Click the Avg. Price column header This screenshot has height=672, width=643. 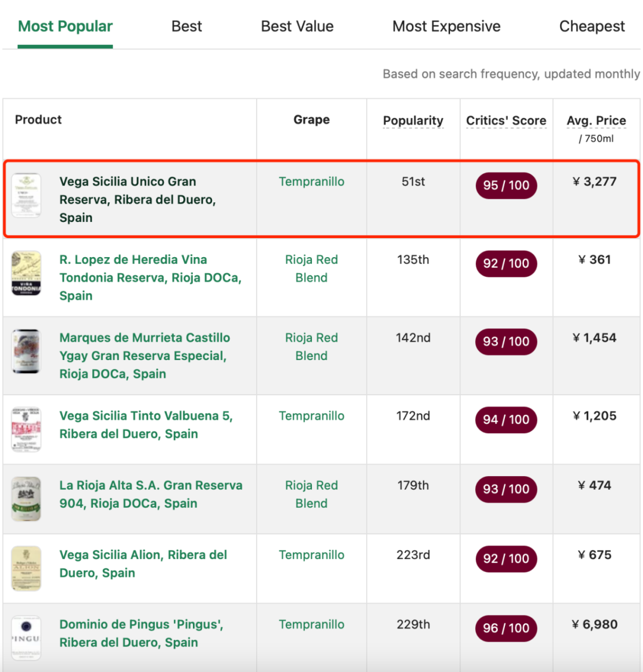point(596,121)
